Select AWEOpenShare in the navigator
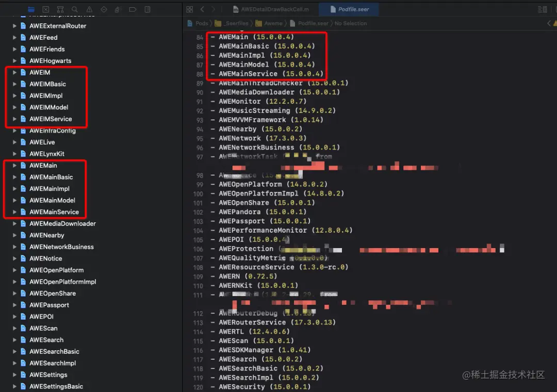Viewport: 557px width, 392px height. coord(53,293)
